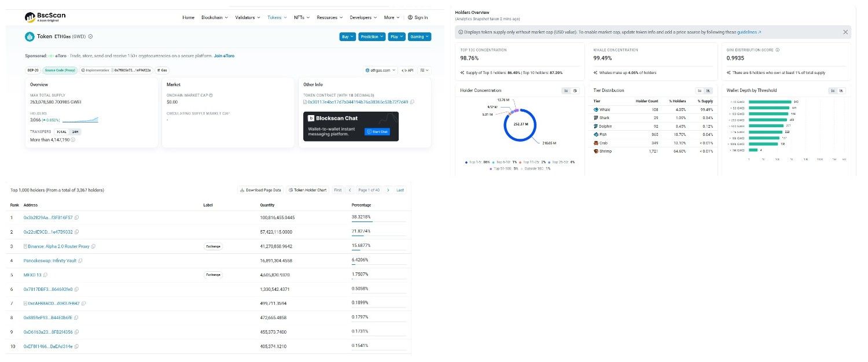Switch transfers count to 24H

pos(76,132)
